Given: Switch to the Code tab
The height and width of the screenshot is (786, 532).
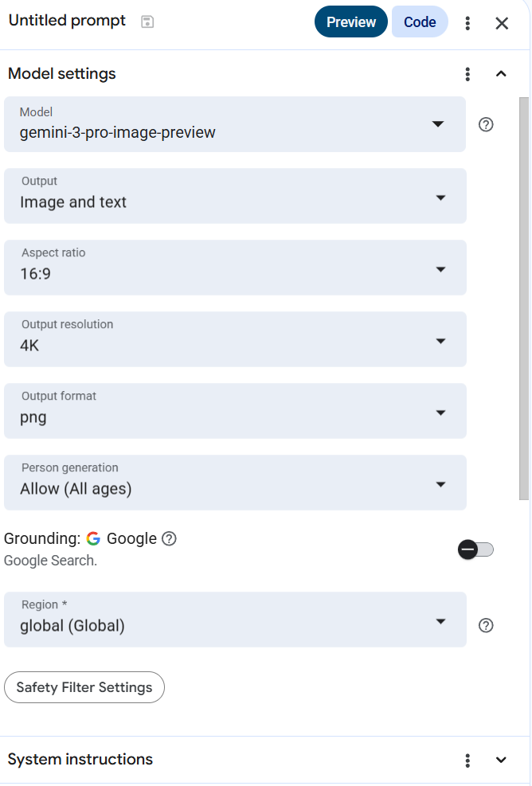Looking at the screenshot, I should [x=420, y=22].
